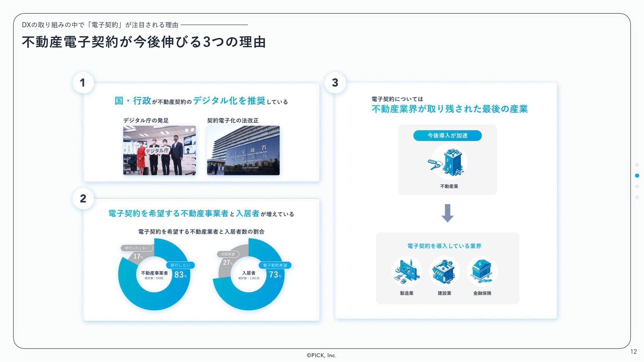Select the fourth slide navigation dot
Screen dimensions: 644x362
637,197
